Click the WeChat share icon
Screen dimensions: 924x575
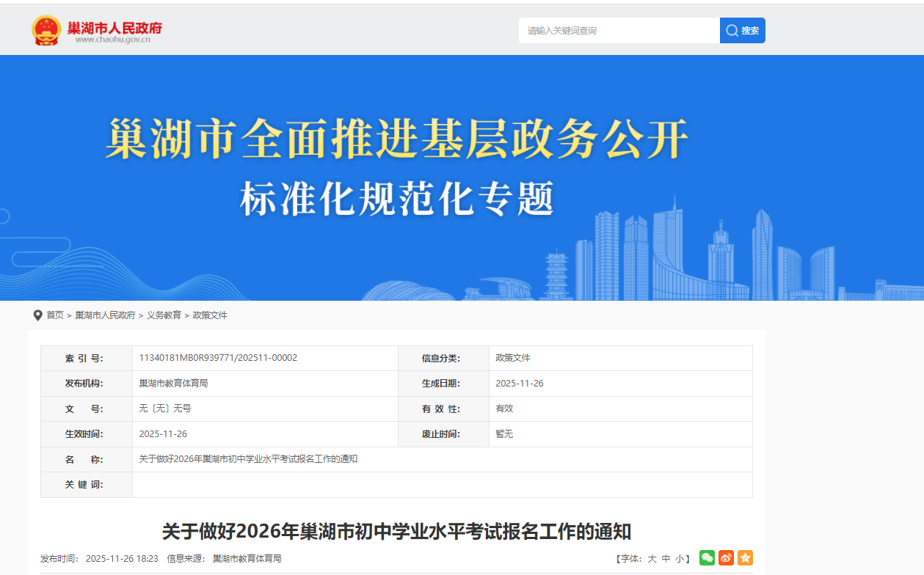click(707, 558)
